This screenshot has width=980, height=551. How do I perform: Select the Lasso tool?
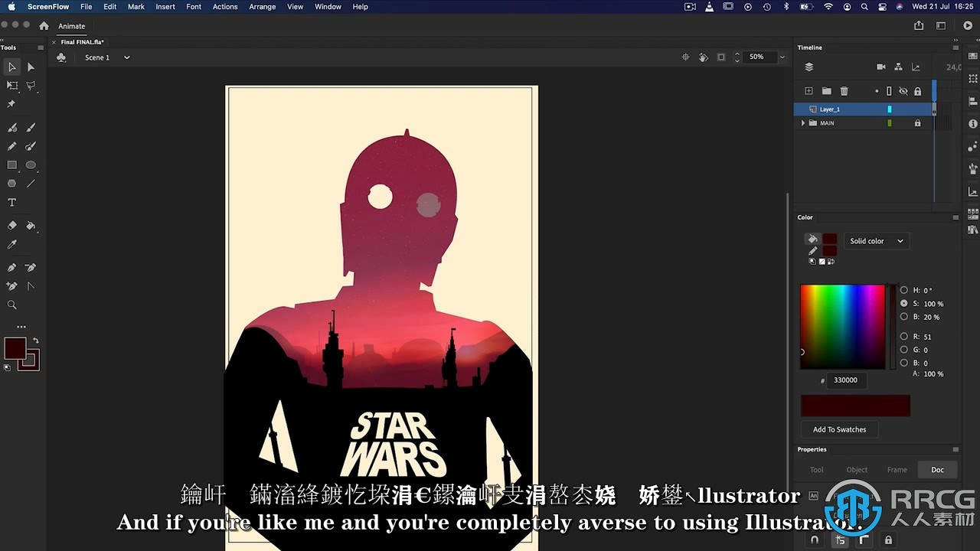coord(31,86)
